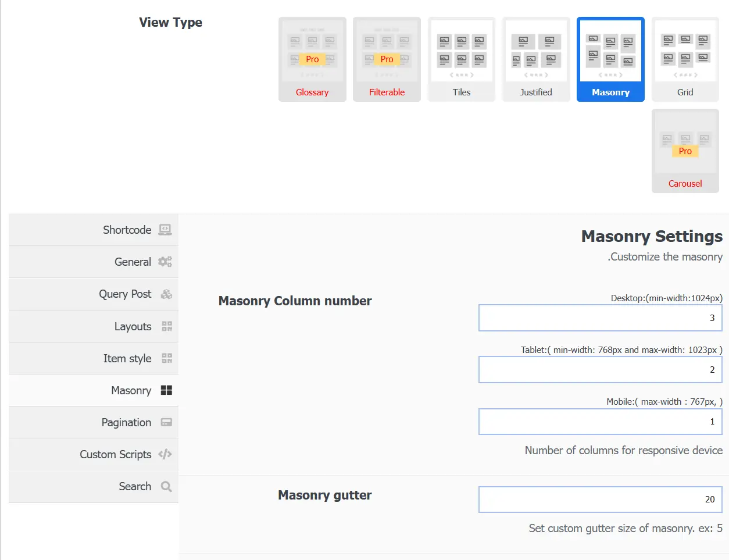Open the Masonry tab
729x560 pixels.
(x=94, y=390)
